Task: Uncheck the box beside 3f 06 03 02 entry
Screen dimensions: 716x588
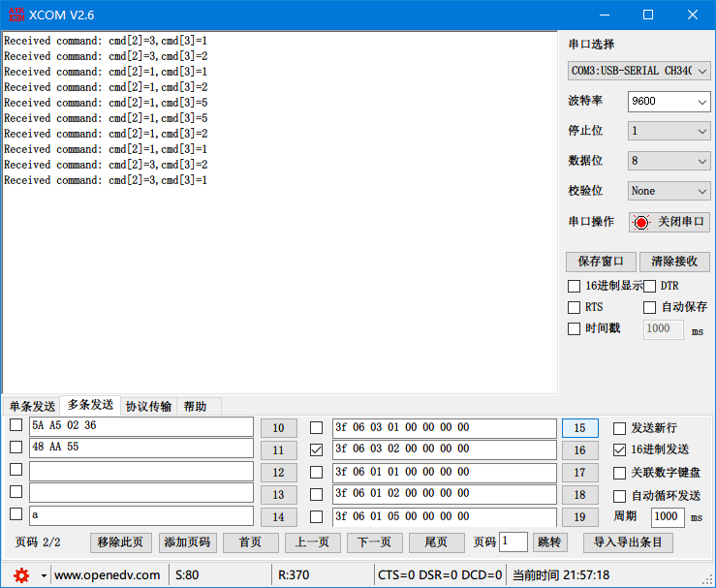Action: (x=316, y=449)
